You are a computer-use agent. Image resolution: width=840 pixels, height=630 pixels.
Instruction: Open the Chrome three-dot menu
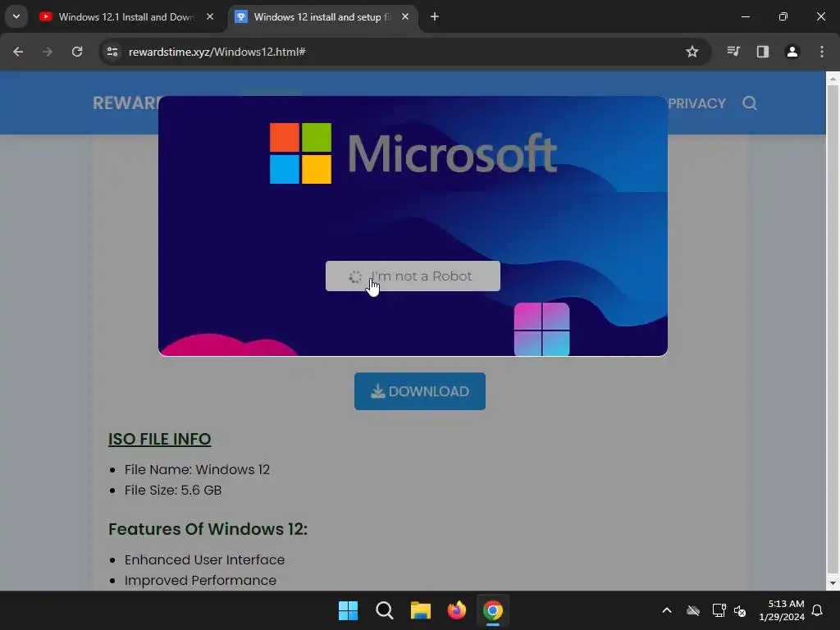[822, 52]
